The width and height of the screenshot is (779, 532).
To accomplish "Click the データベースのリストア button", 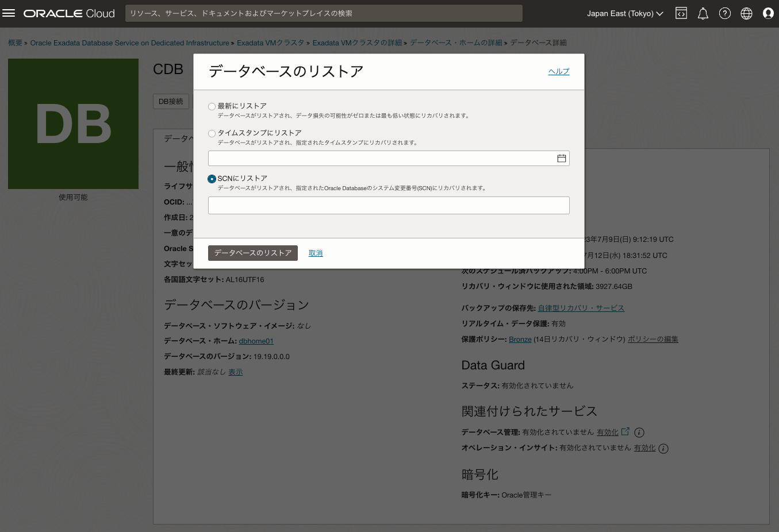I will coord(252,253).
